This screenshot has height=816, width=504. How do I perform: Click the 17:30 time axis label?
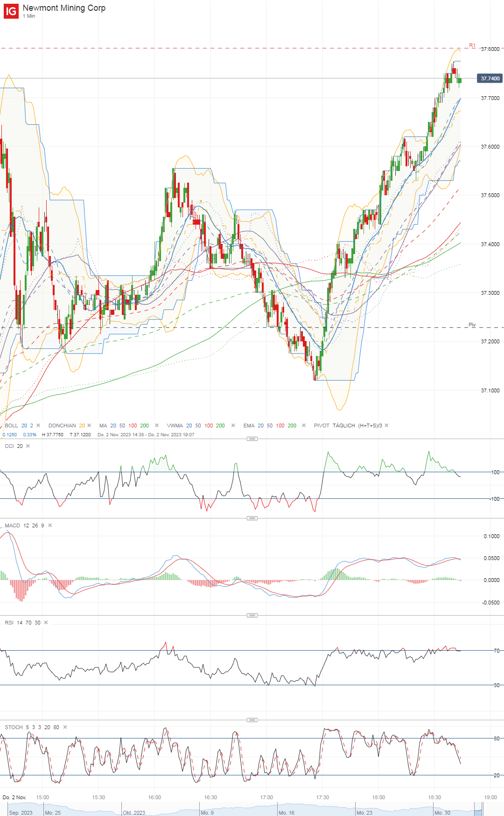[322, 797]
